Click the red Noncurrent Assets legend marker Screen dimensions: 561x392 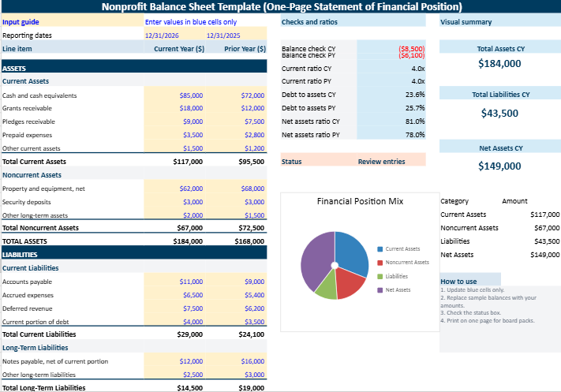[380, 262]
